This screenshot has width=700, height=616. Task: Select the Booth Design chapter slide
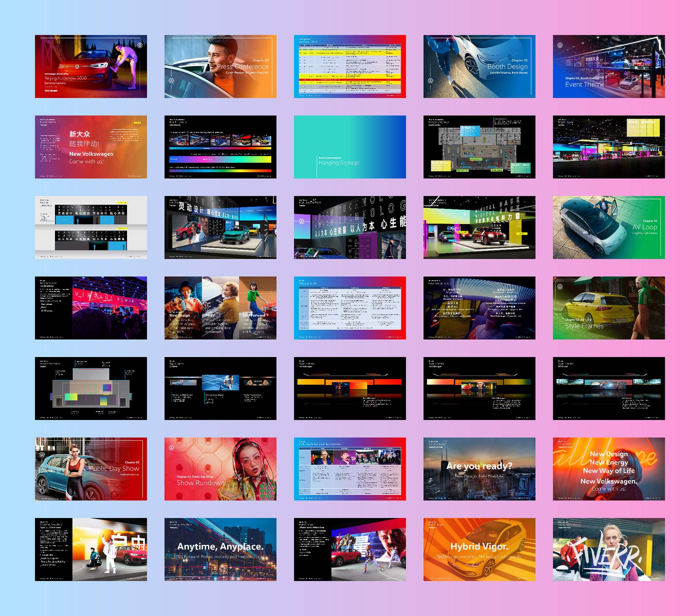(x=479, y=66)
